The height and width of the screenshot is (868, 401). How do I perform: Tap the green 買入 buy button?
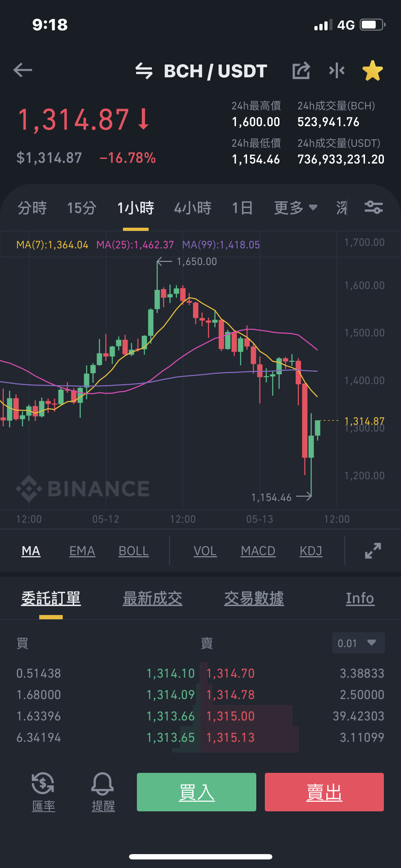point(196,792)
